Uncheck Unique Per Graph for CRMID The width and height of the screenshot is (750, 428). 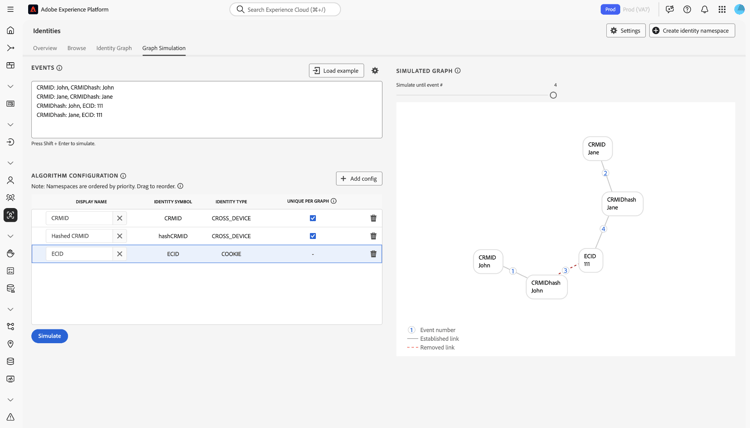pyautogui.click(x=313, y=218)
